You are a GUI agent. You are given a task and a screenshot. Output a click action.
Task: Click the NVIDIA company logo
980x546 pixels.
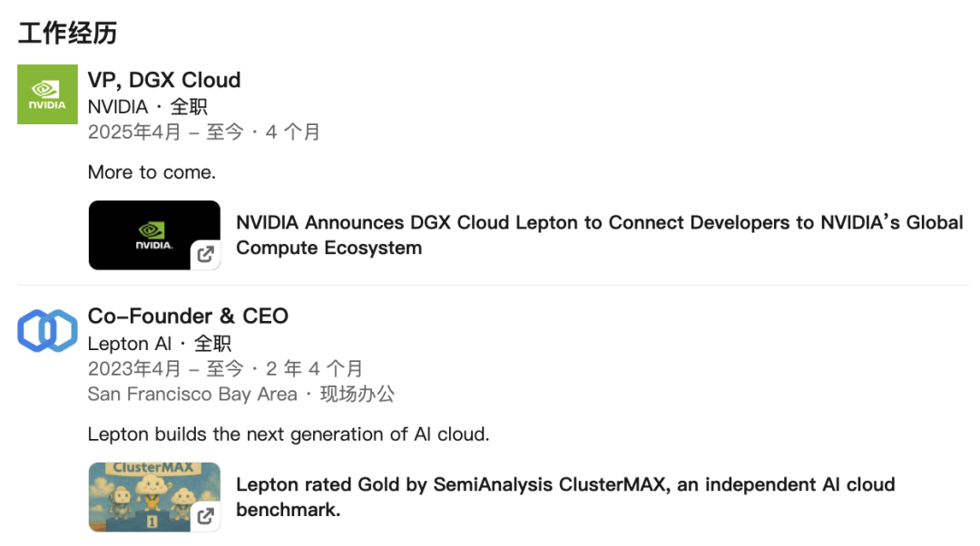47,94
